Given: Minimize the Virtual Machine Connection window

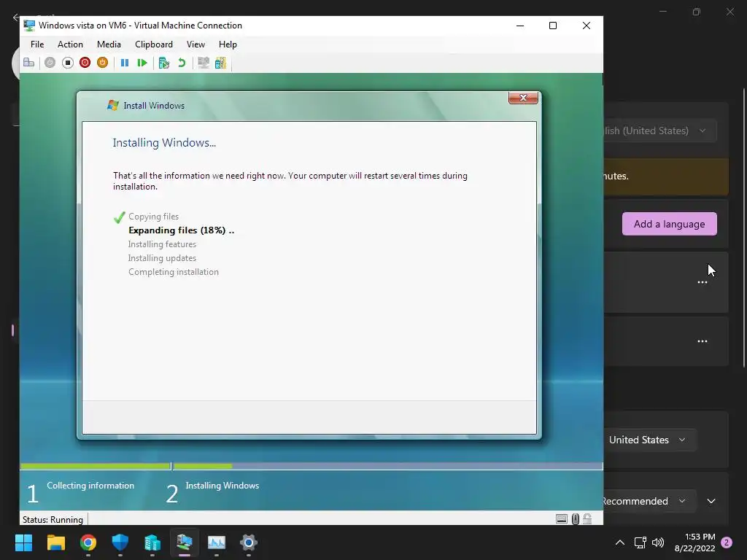Looking at the screenshot, I should point(520,26).
